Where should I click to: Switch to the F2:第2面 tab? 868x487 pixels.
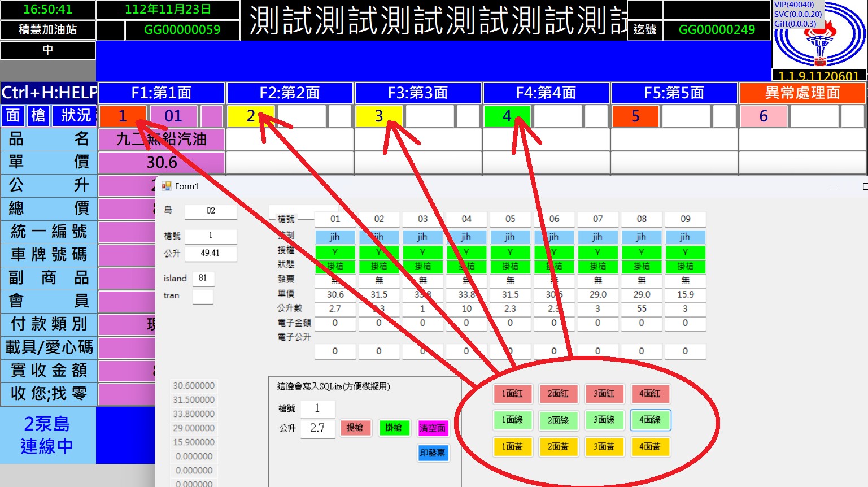pos(289,93)
